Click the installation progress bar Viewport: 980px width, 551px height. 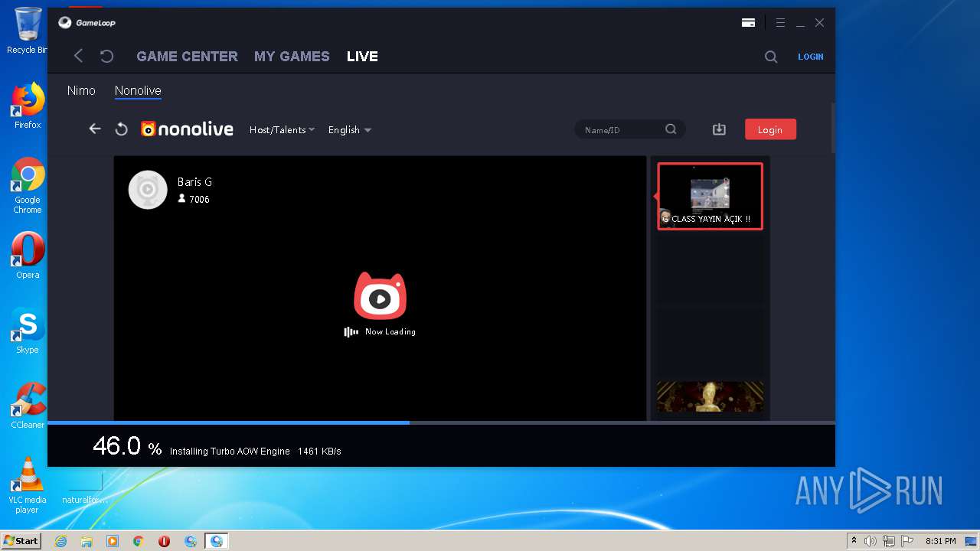click(x=441, y=422)
